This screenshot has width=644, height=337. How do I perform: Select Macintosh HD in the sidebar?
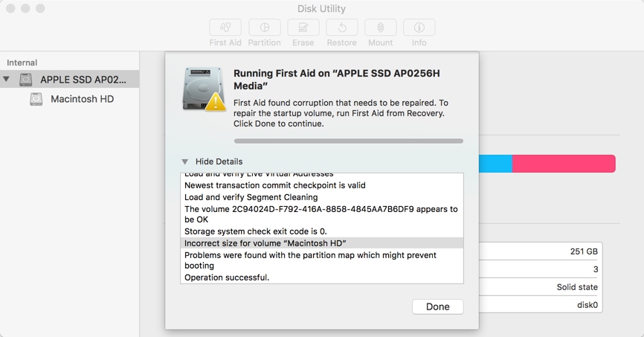[x=82, y=99]
